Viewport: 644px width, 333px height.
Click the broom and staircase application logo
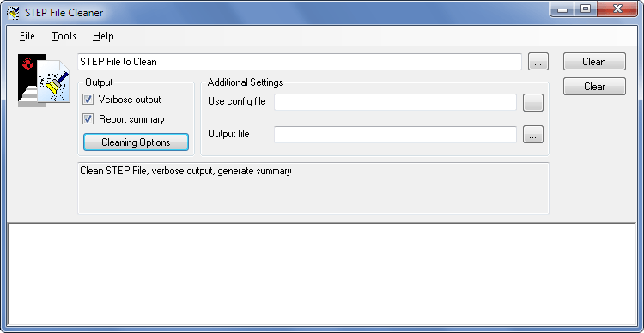44,81
